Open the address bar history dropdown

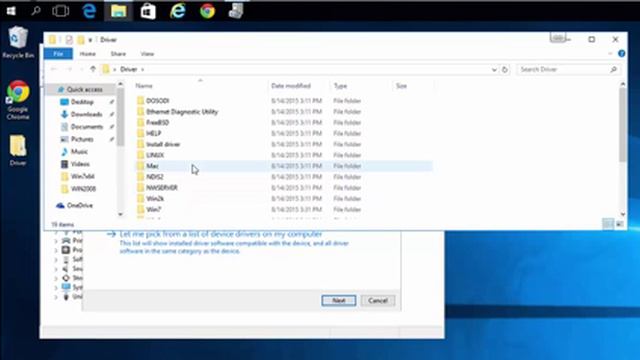494,69
